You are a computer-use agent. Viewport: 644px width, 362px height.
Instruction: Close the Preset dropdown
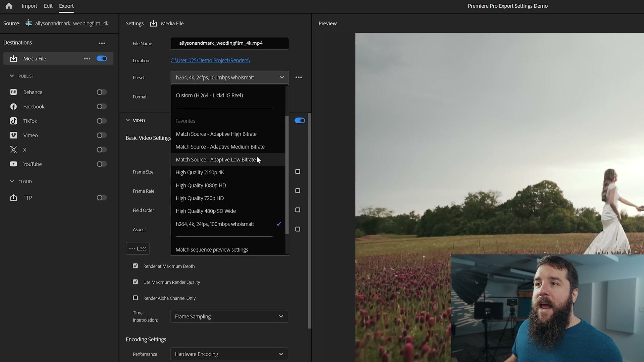(229, 77)
